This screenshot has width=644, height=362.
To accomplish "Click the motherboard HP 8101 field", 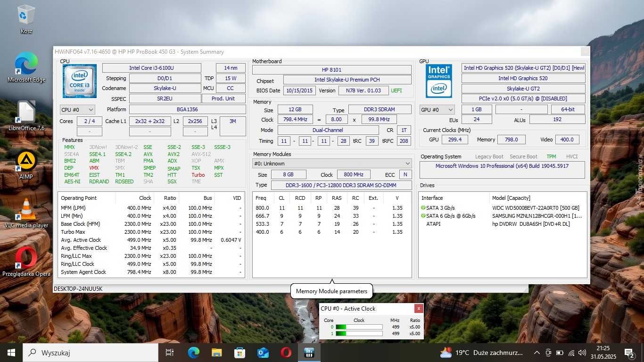I will tap(332, 70).
